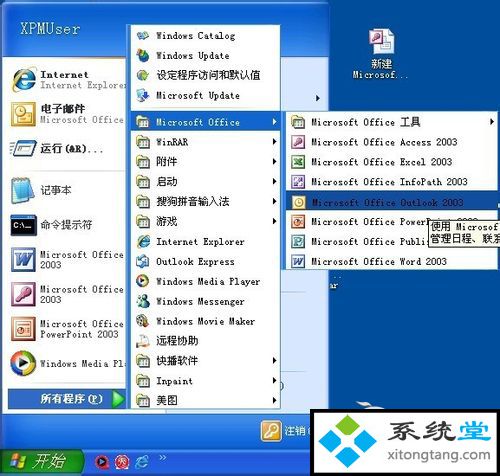The width and height of the screenshot is (500, 476).
Task: Click the Microsoft Update icon
Action: 143,96
